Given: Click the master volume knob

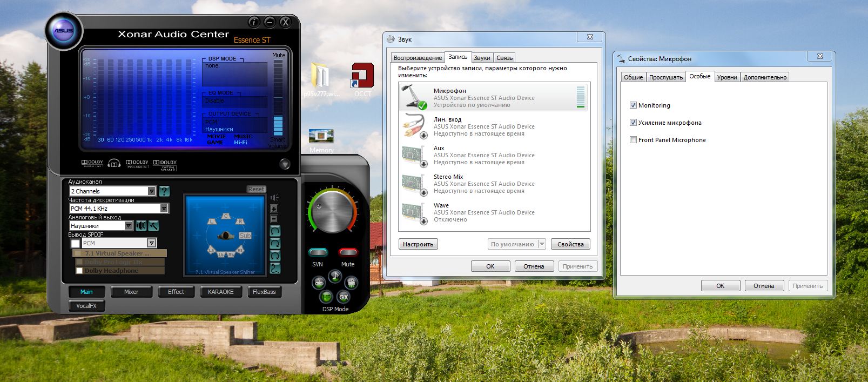Looking at the screenshot, I should pos(332,212).
